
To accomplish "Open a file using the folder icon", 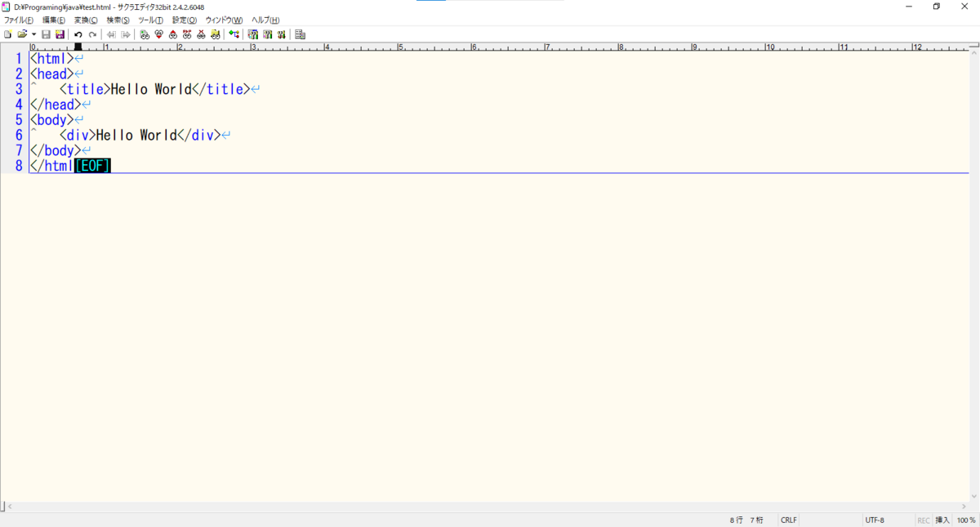I will click(22, 34).
